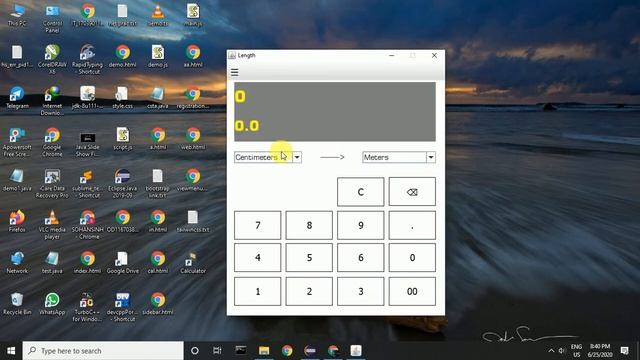
Task: Click digit 4 on the keypad
Action: (258, 258)
